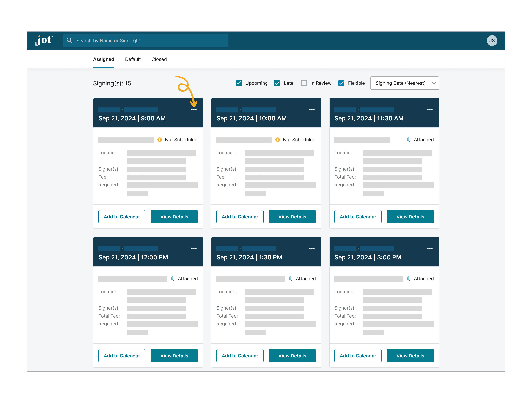Click the search bar to search signings
Viewport: 532px width, 403px height.
coord(147,40)
